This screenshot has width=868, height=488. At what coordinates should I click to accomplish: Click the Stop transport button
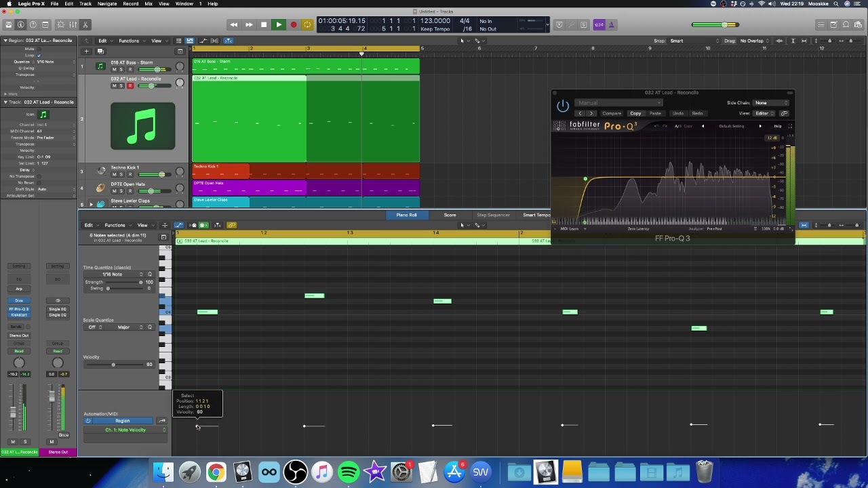pos(264,25)
